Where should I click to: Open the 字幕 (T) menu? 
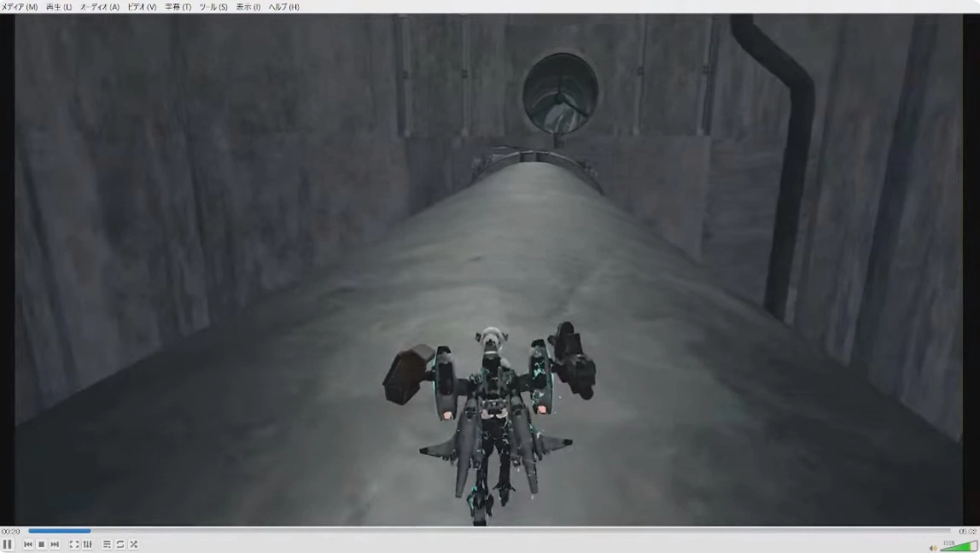click(178, 7)
